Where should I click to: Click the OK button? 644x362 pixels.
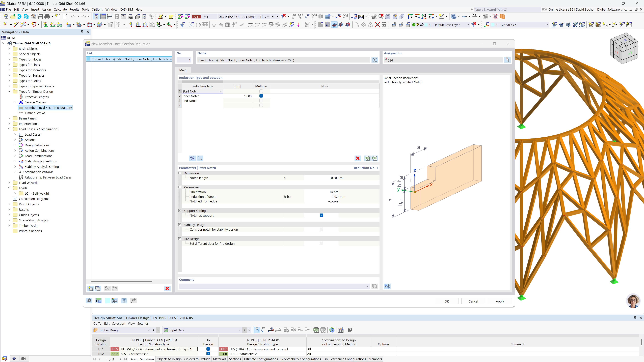pos(446,301)
